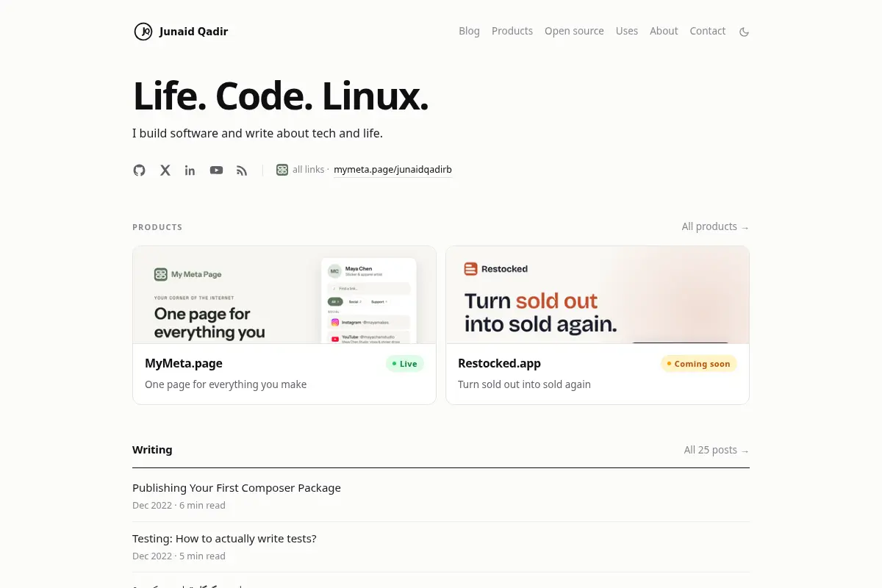Go to the Contact page
This screenshot has height=588, width=882.
click(708, 31)
